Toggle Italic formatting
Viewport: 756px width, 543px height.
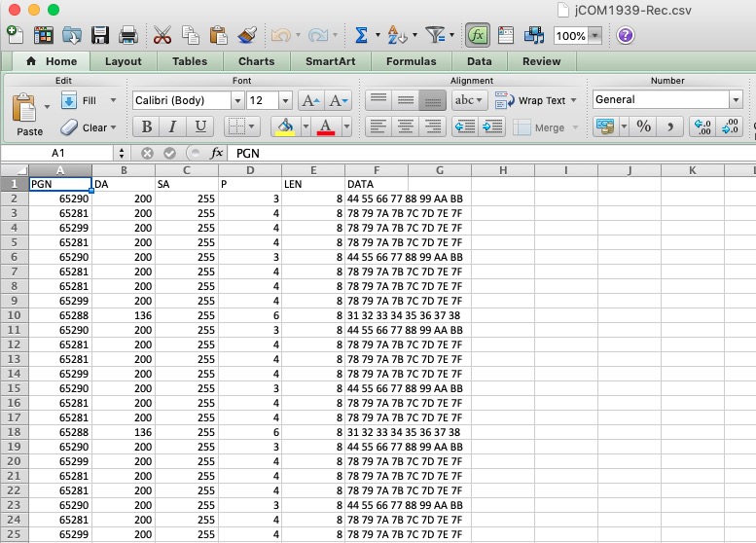click(x=173, y=127)
